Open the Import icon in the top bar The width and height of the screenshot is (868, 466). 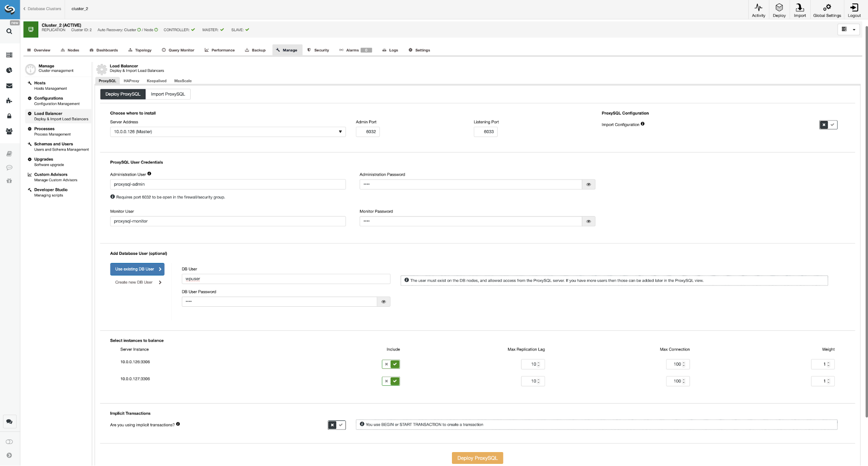[799, 10]
